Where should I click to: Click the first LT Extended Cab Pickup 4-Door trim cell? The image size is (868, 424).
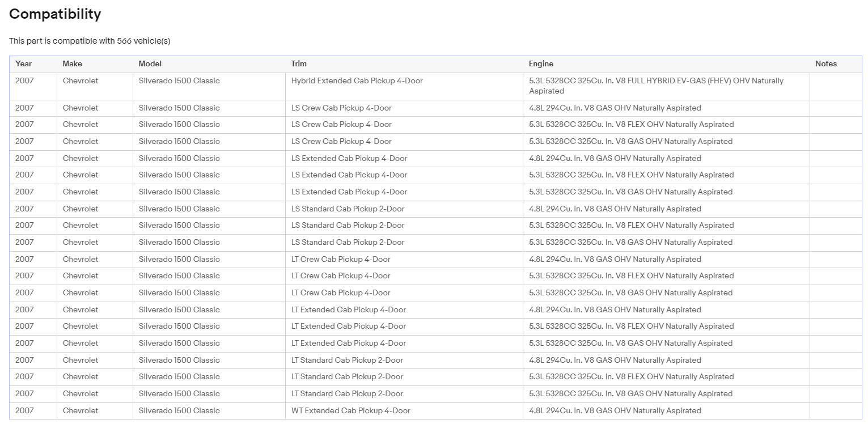(404, 310)
